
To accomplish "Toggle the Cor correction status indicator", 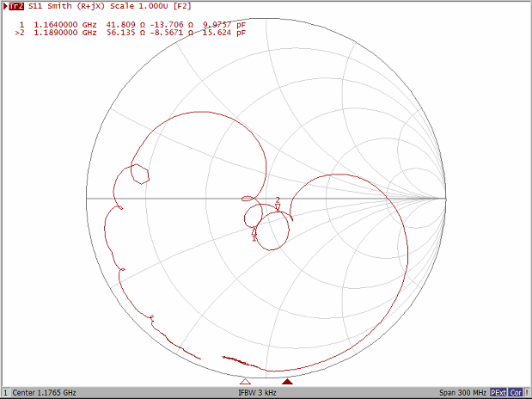I will [516, 393].
